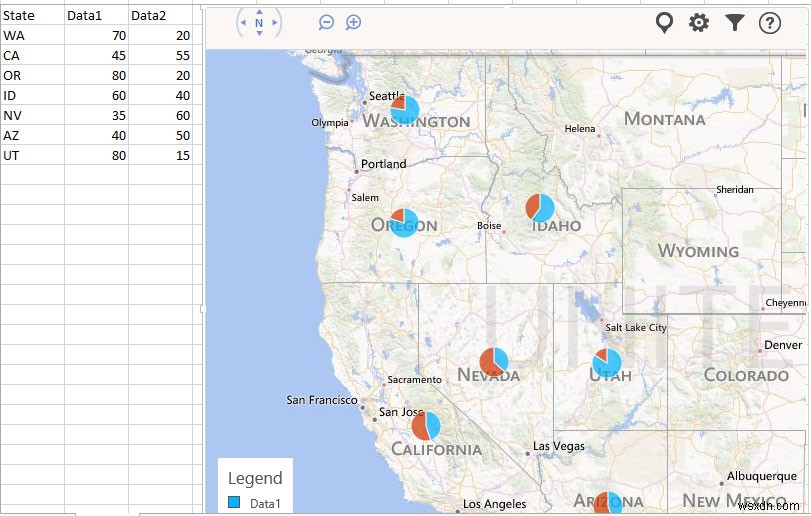This screenshot has height=516, width=811.
Task: Pan map south with compass down arrow
Action: click(259, 34)
